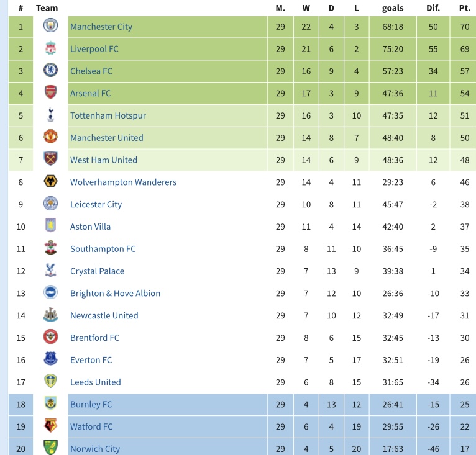Click the Brentford FC bee crest
The height and width of the screenshot is (455, 476).
(50, 336)
